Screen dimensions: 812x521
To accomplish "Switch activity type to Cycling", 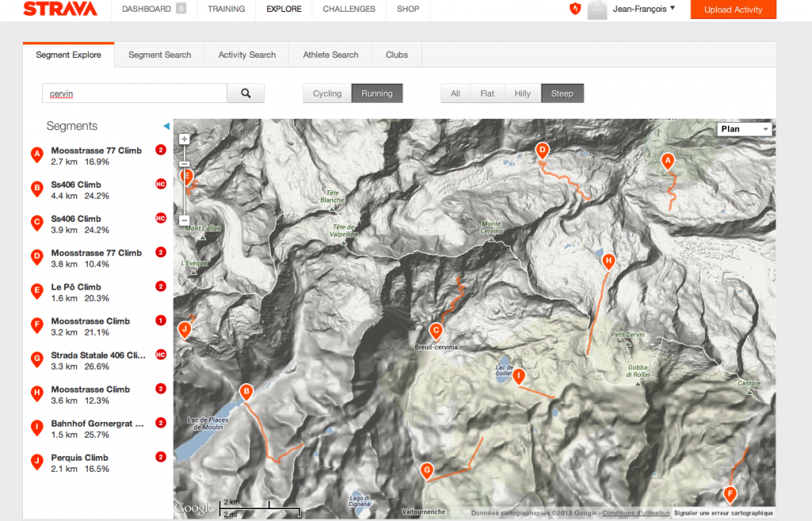I will [x=327, y=94].
